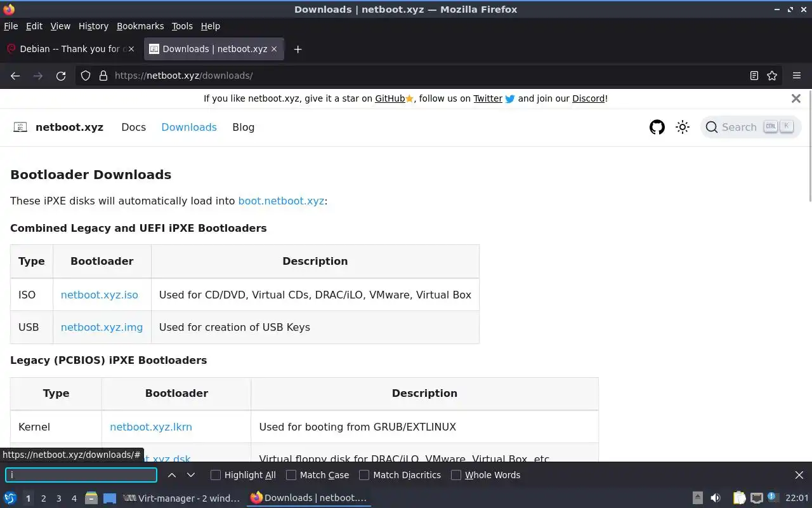Open the File menu
Screen dimensions: 812x508
point(11,26)
